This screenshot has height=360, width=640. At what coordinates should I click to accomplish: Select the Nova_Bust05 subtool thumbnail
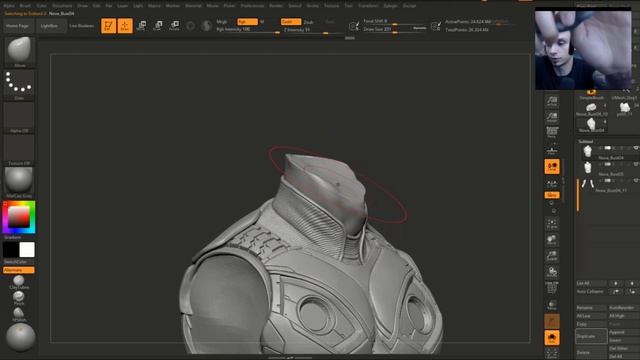(x=587, y=167)
